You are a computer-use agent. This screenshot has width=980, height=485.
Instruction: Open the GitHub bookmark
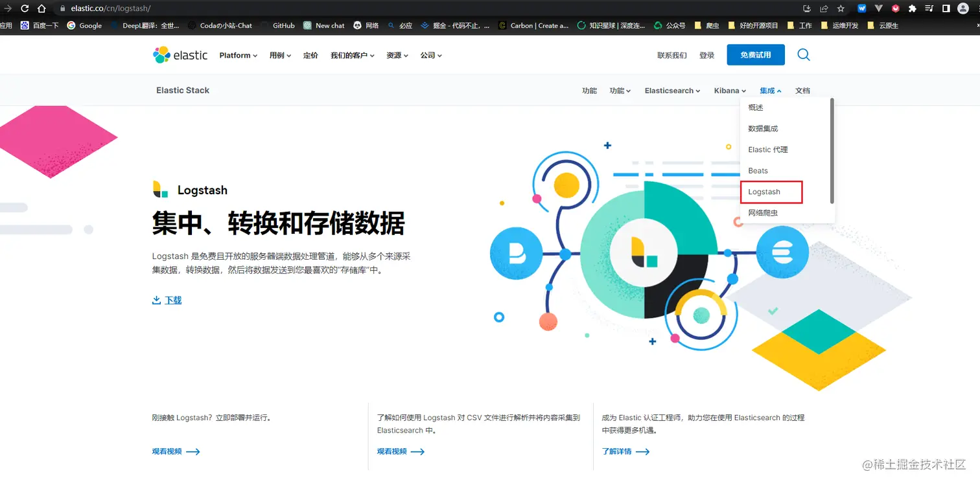[278, 26]
